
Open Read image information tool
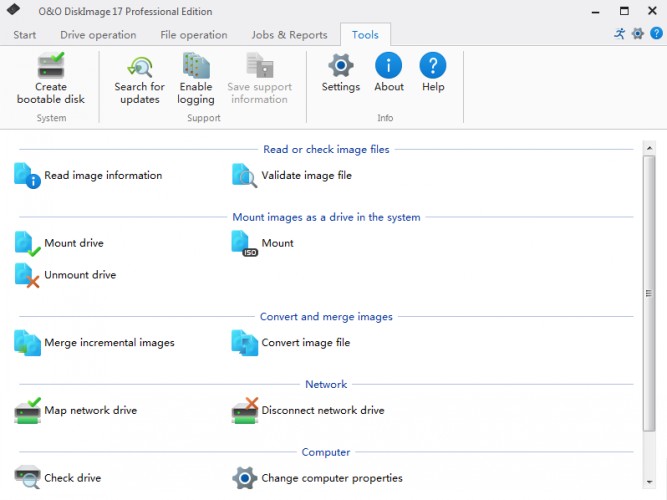click(102, 176)
